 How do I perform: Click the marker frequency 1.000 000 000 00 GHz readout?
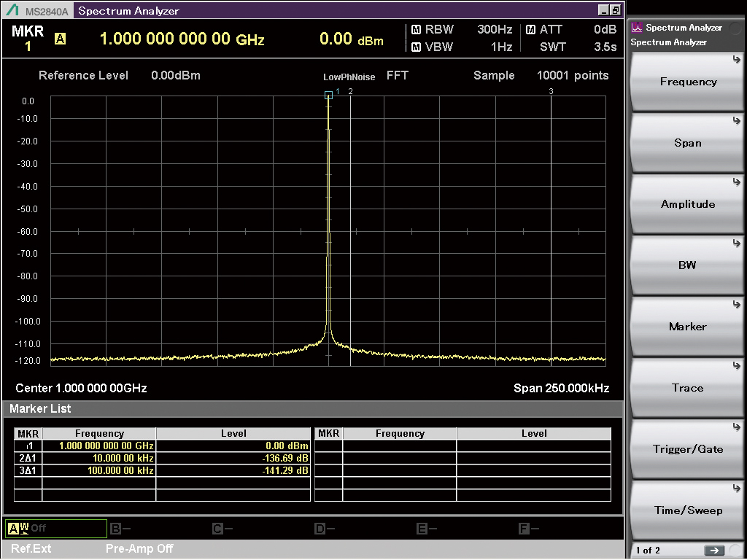[182, 39]
